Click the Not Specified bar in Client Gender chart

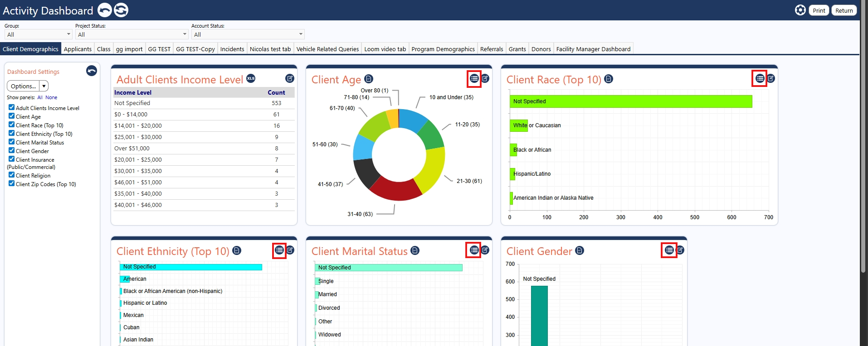(539, 316)
